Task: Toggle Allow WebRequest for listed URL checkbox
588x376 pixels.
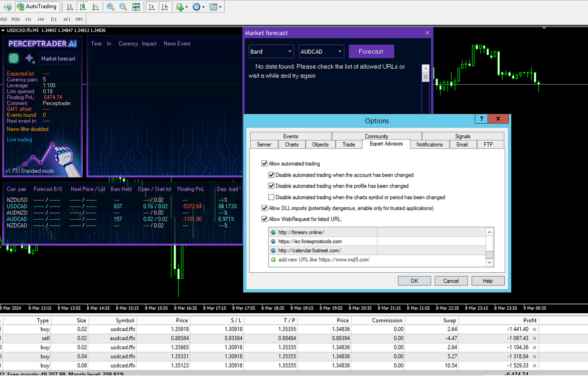Action: tap(264, 219)
